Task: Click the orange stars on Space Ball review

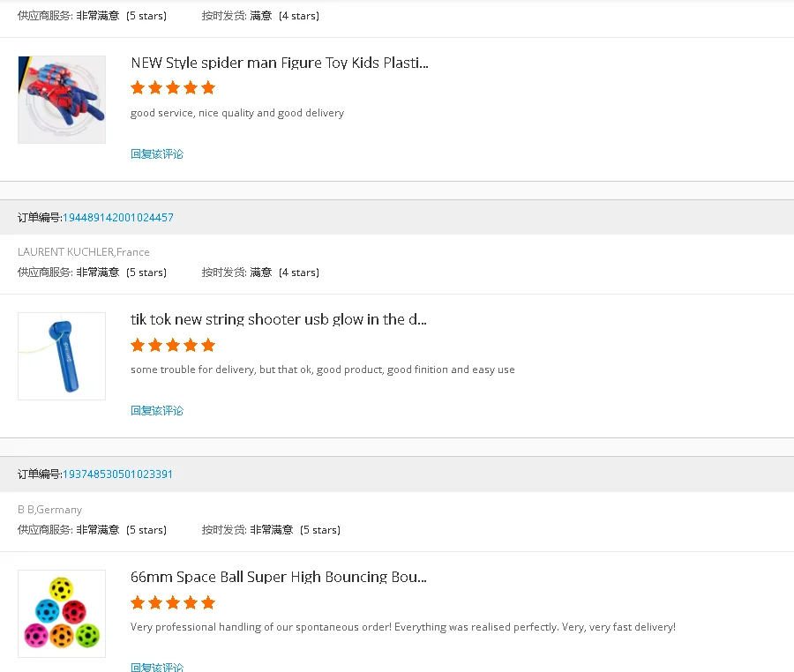Action: pos(173,602)
